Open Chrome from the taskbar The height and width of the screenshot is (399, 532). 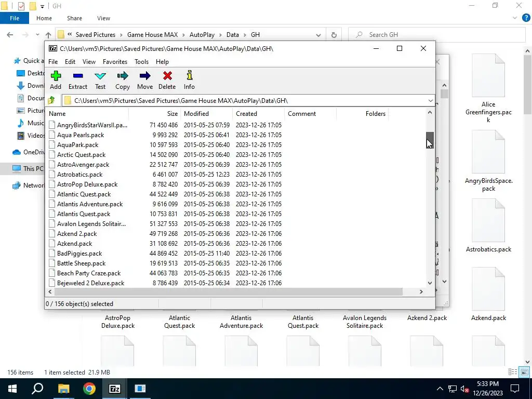[89, 389]
